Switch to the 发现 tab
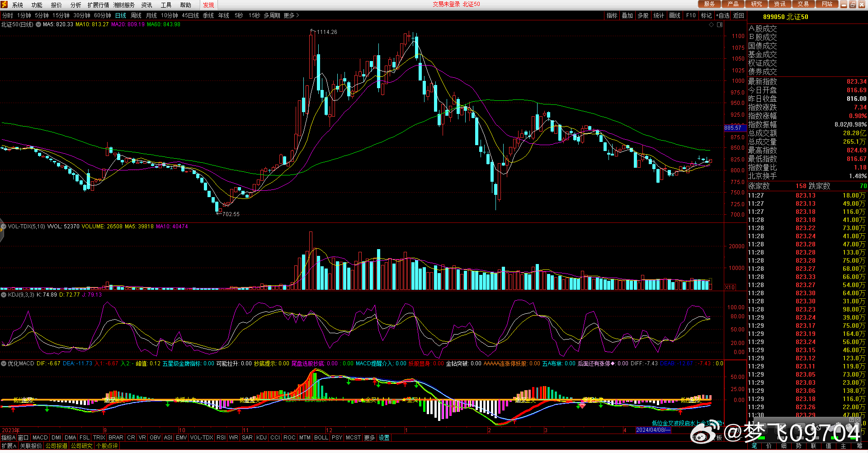The image size is (868, 453). pos(208,5)
